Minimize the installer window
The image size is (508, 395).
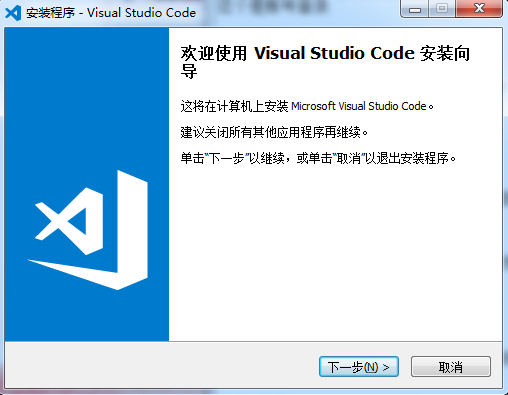[x=415, y=9]
